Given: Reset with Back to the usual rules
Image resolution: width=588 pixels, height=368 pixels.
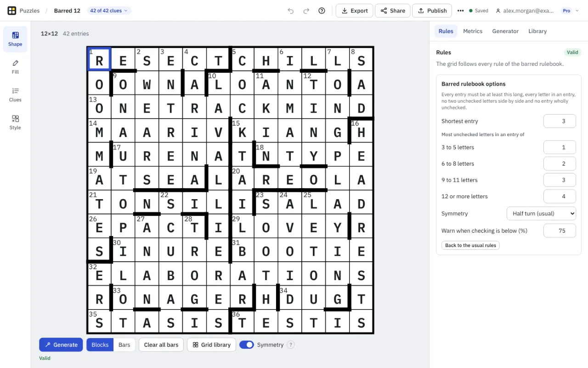Looking at the screenshot, I should click(x=470, y=245).
